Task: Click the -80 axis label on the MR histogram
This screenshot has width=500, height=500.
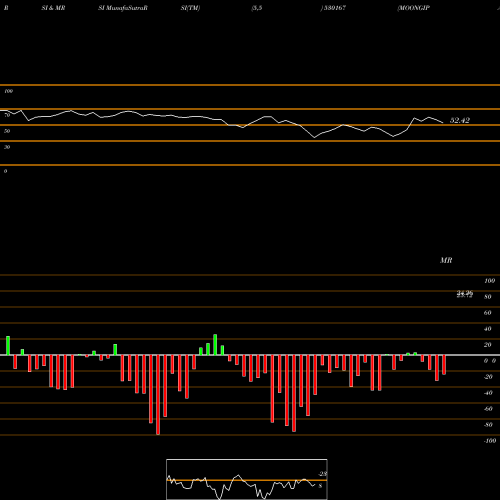Action: [x=488, y=425]
